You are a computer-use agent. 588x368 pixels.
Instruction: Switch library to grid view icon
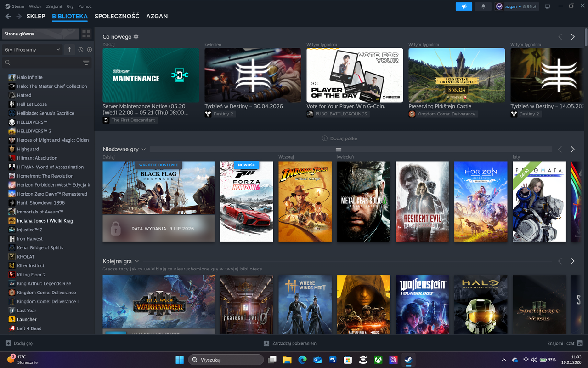point(86,34)
